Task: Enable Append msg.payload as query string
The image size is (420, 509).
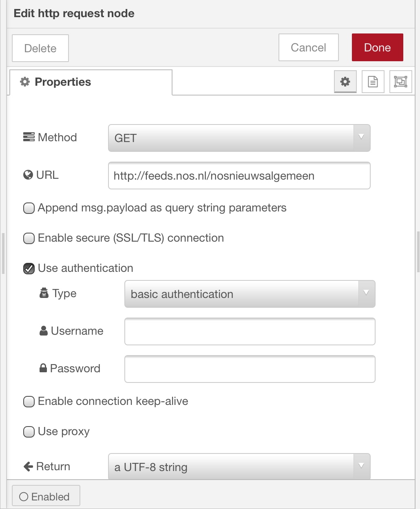Action: click(x=29, y=208)
